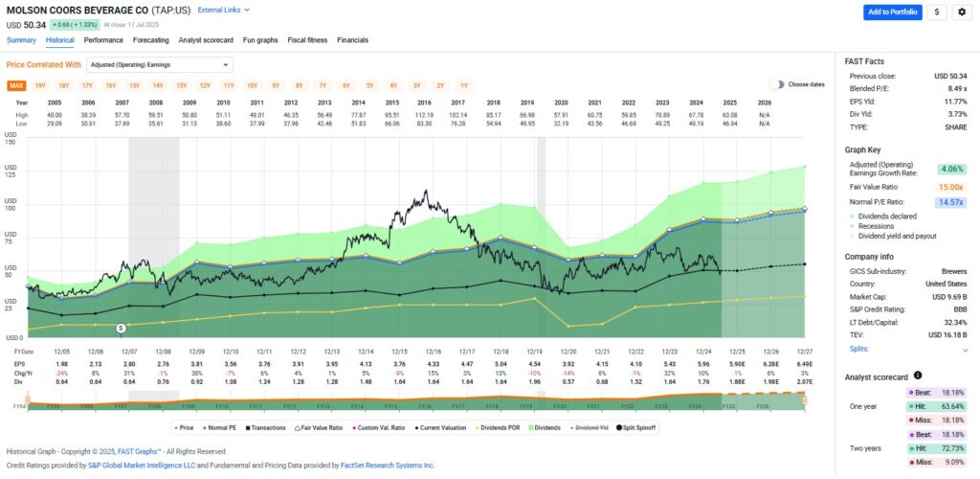Open the Price Correlated With dropdown
Viewport: 980px width, 479px height.
(159, 64)
